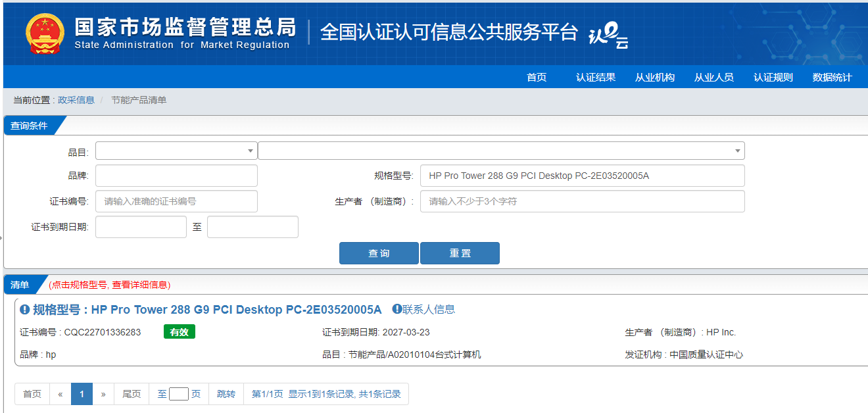
Task: Click the national emblem logo
Action: click(x=45, y=34)
